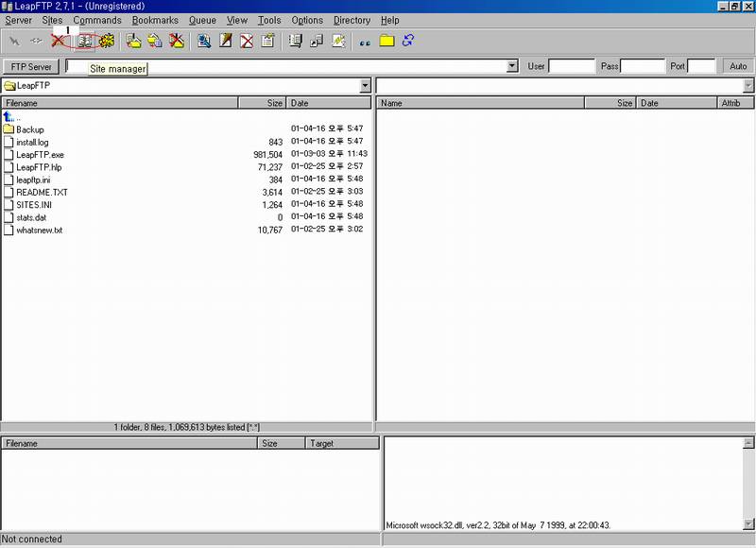Screen dimensions: 756x548
Task: Select the LeapFTP.exe file
Action: point(40,155)
